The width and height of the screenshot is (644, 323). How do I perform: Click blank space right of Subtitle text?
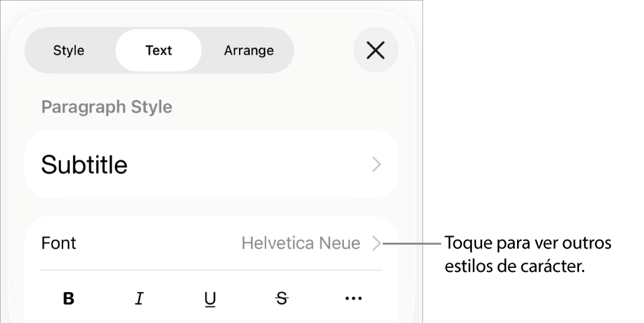point(248,165)
